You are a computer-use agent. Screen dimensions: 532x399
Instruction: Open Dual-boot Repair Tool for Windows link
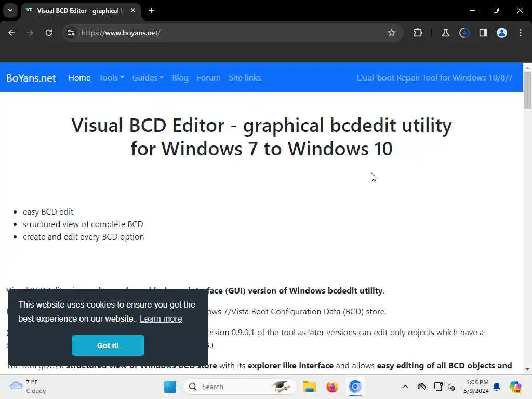tap(435, 78)
